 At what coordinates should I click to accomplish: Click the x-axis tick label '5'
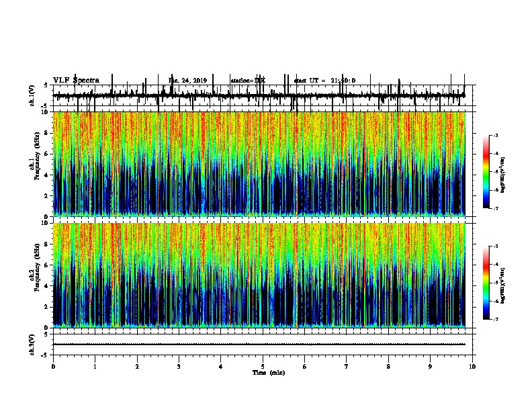pyautogui.click(x=263, y=367)
